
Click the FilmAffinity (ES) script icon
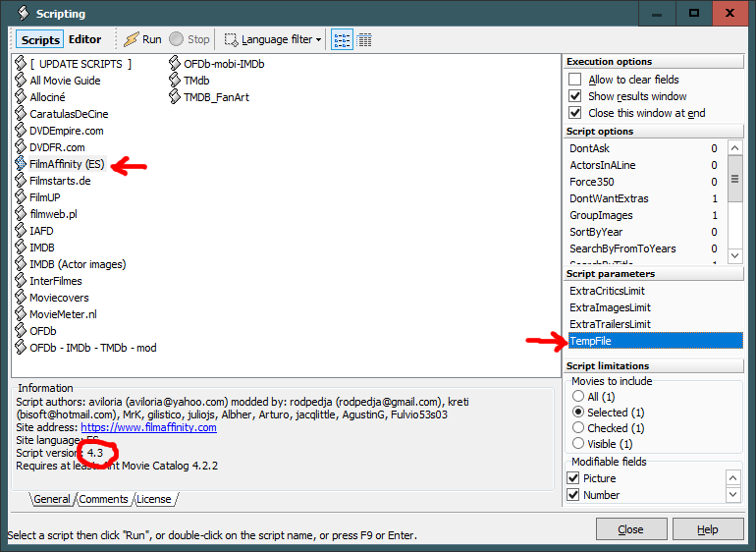coord(21,164)
